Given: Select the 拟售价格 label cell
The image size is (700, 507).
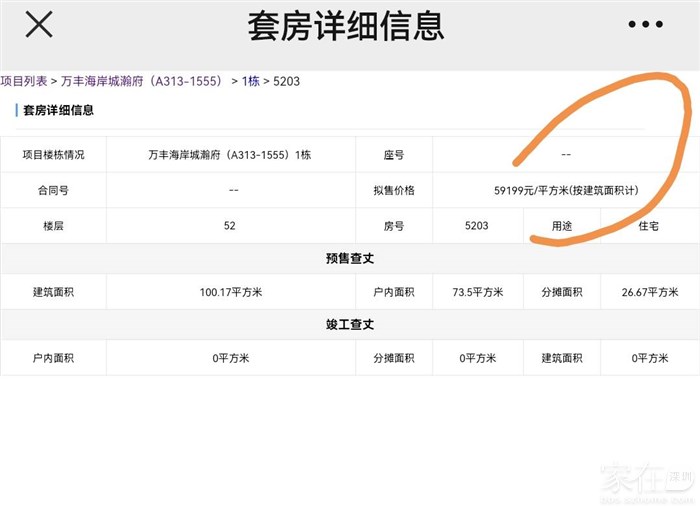Looking at the screenshot, I should (393, 190).
